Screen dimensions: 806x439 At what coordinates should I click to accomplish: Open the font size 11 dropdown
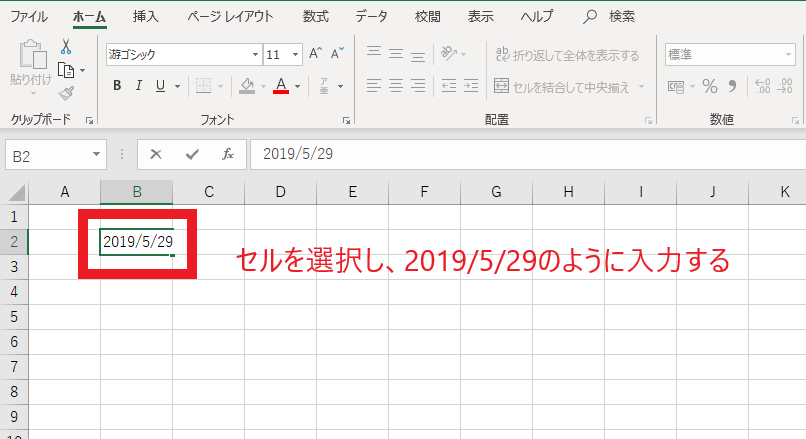click(x=295, y=54)
